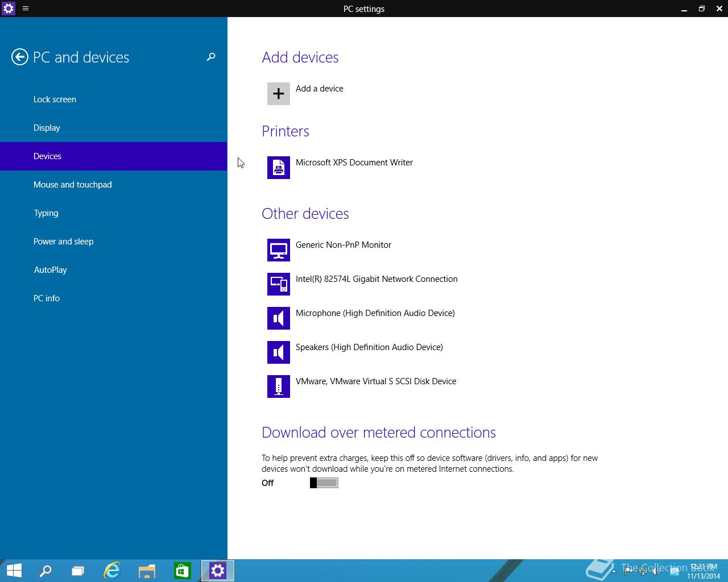The width and height of the screenshot is (728, 582).
Task: Open search with the magnifier in the sidebar
Action: coord(211,57)
